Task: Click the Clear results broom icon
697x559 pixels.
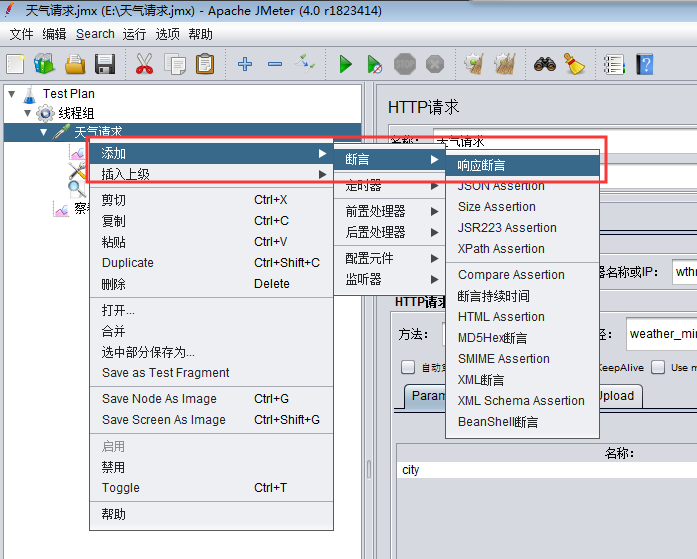Action: tap(474, 64)
